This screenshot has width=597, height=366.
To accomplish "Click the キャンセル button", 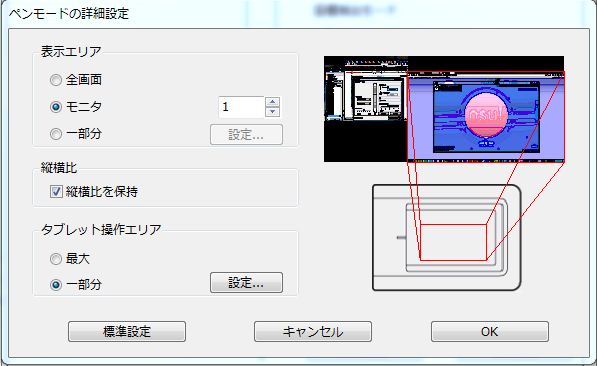I will tap(313, 331).
